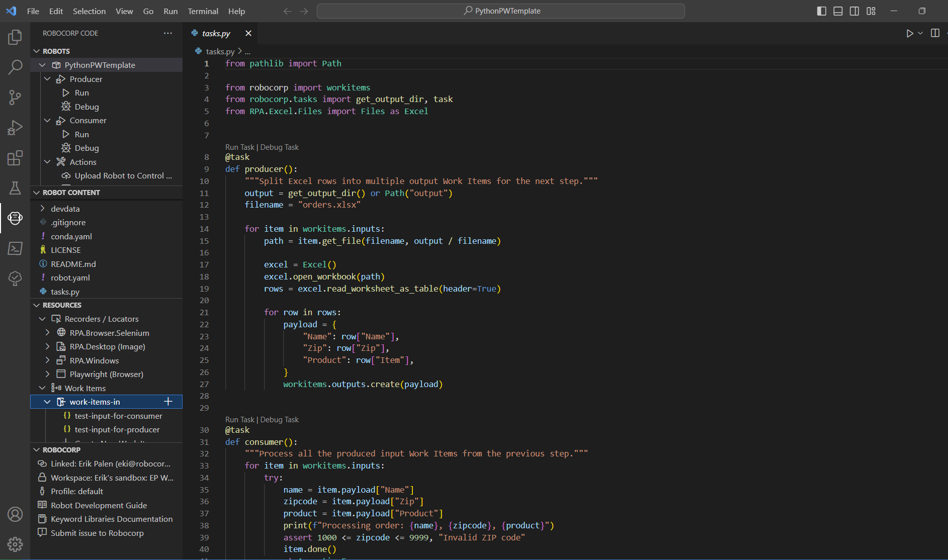Screen dimensions: 948x560
Task: Click the PythonPWTemplate command center search
Action: coord(501,11)
